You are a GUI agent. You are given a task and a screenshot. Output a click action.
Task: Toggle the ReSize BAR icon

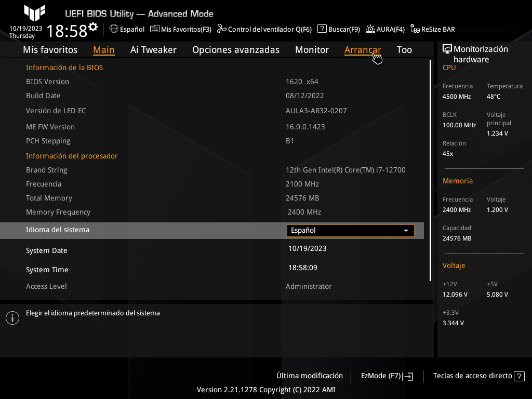(415, 29)
